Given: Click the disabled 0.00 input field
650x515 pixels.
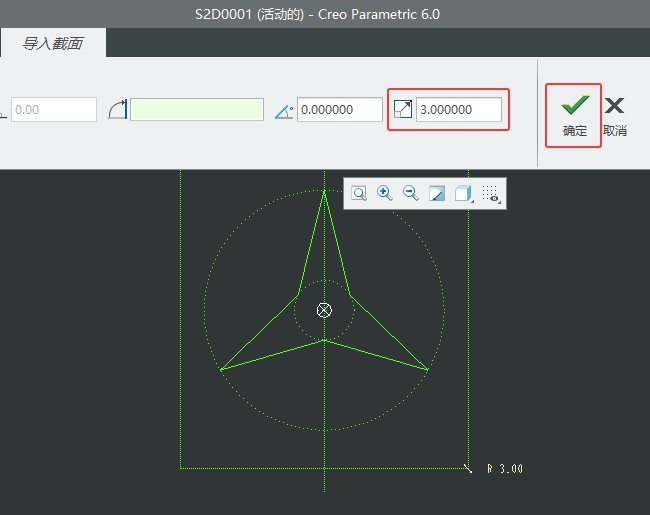Looking at the screenshot, I should pyautogui.click(x=54, y=109).
